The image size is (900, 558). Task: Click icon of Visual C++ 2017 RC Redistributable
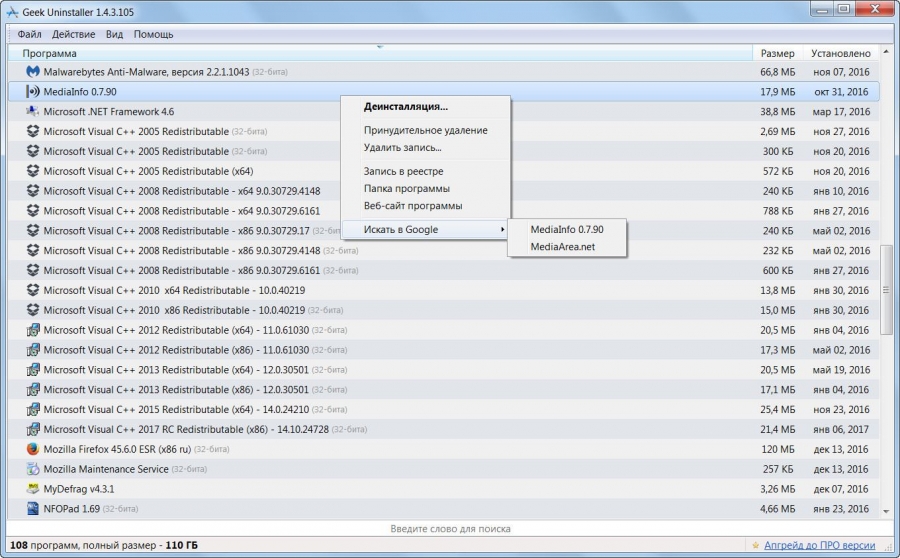point(33,429)
